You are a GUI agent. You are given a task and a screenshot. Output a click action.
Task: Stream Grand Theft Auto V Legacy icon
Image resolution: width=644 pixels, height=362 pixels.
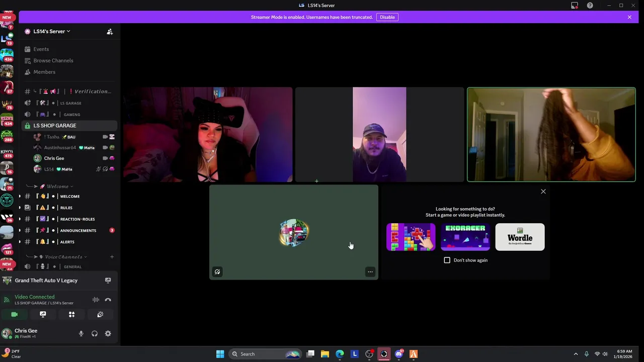coord(108,281)
